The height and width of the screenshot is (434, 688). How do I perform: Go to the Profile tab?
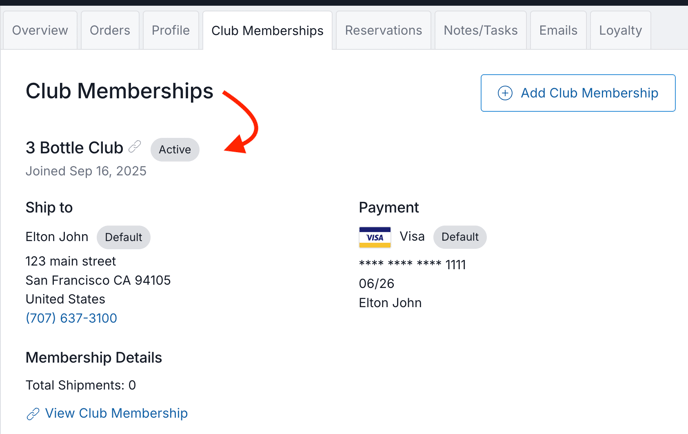coord(171,30)
